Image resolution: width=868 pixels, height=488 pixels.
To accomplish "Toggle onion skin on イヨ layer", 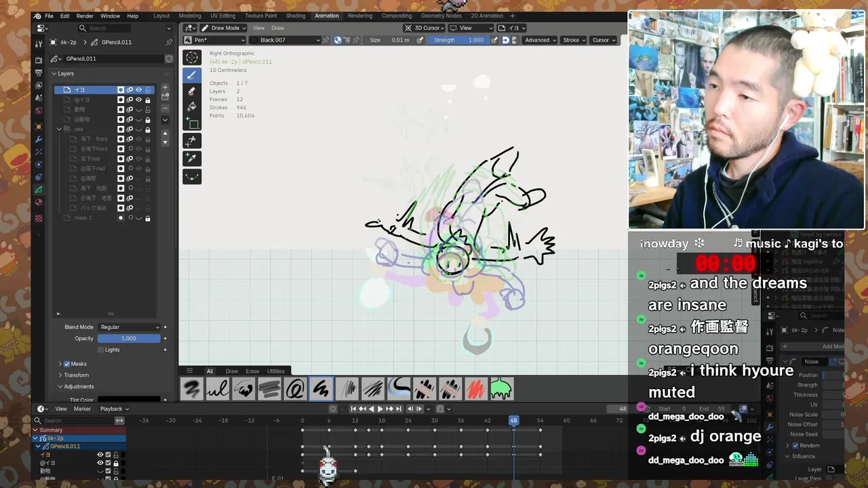I will [x=130, y=89].
